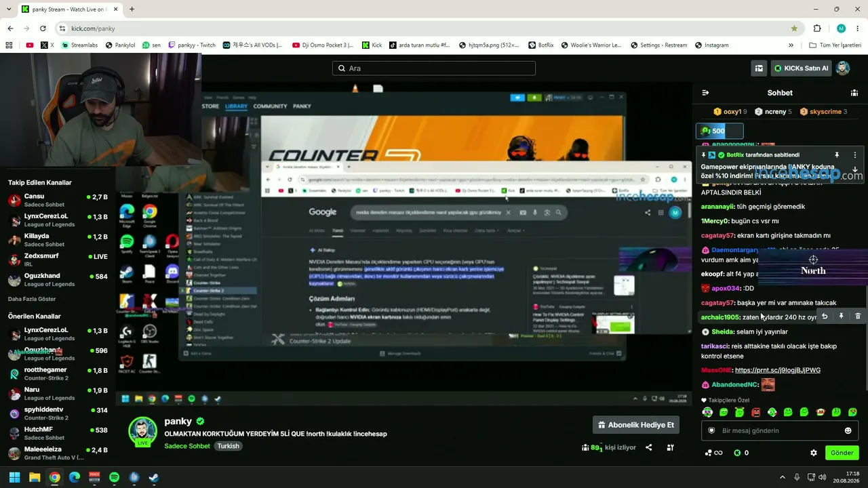Delete archaic1905's chat message
Image resolution: width=868 pixels, height=488 pixels.
coord(858,317)
